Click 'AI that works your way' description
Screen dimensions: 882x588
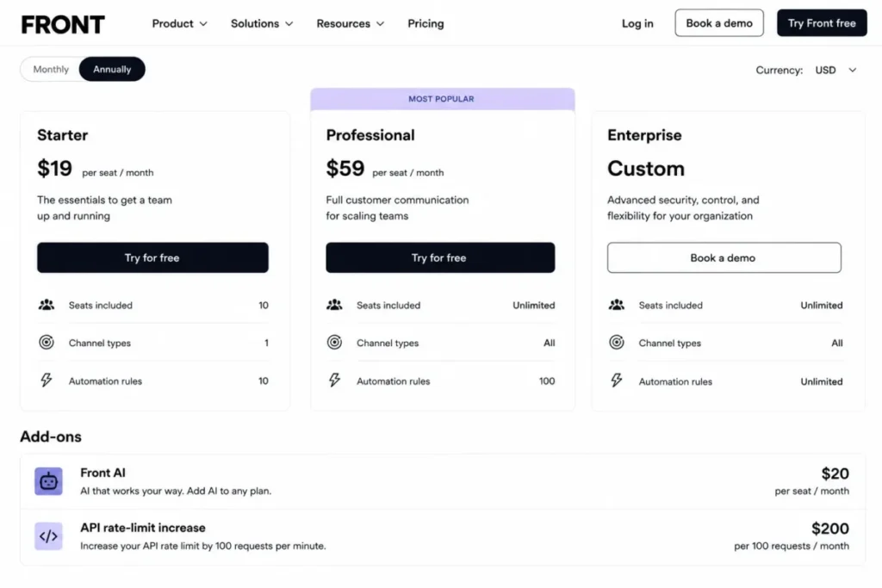coord(176,491)
